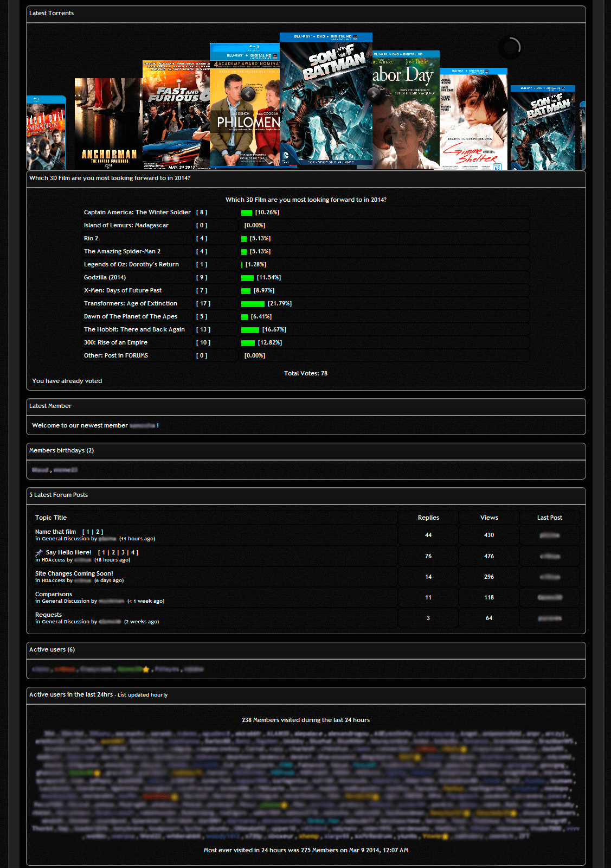
Task: Click the 76 replies value
Action: [428, 556]
